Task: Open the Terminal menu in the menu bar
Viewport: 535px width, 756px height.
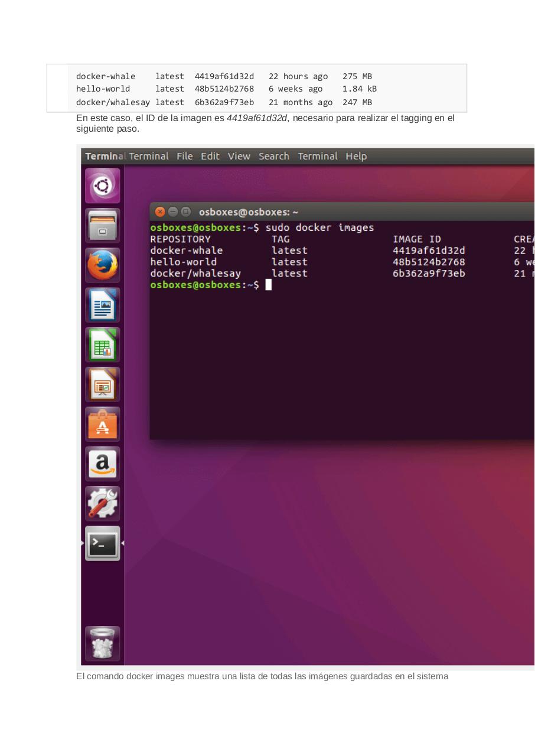Action: pos(318,156)
